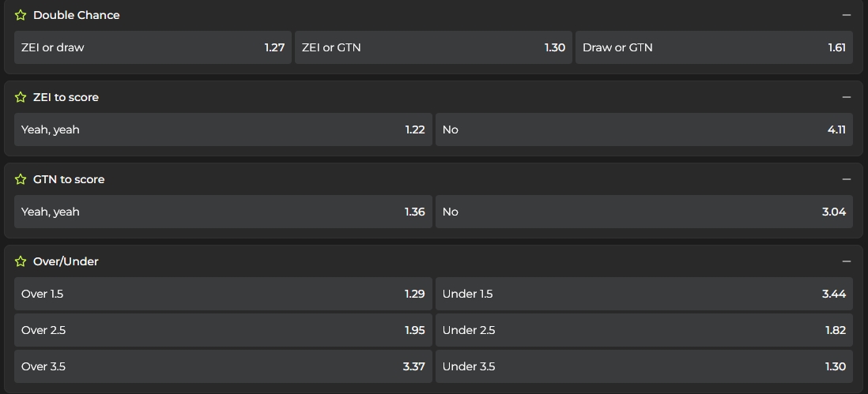Screen dimensions: 868x394
Task: Select No for ZEI to score
Action: coord(643,129)
